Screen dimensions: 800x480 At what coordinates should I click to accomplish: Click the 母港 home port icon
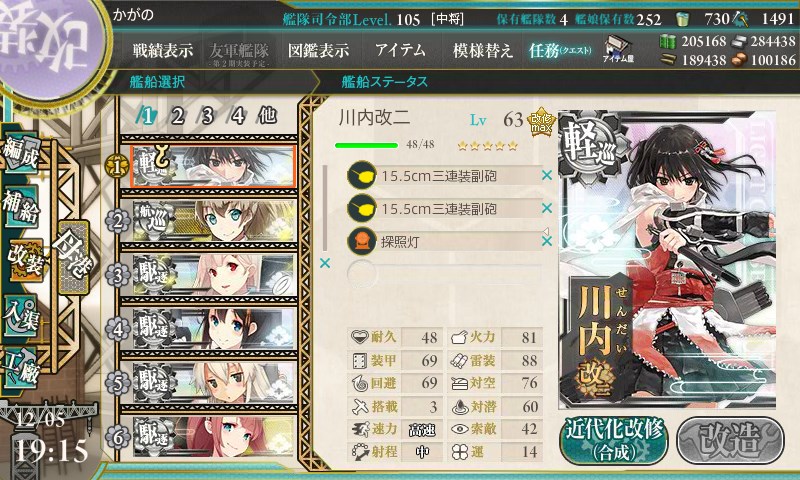(x=74, y=258)
